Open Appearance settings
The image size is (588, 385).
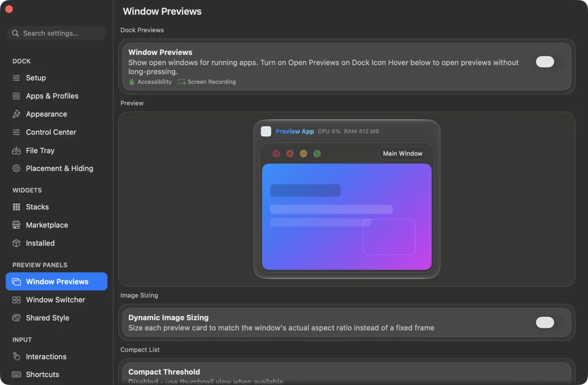pyautogui.click(x=56, y=114)
